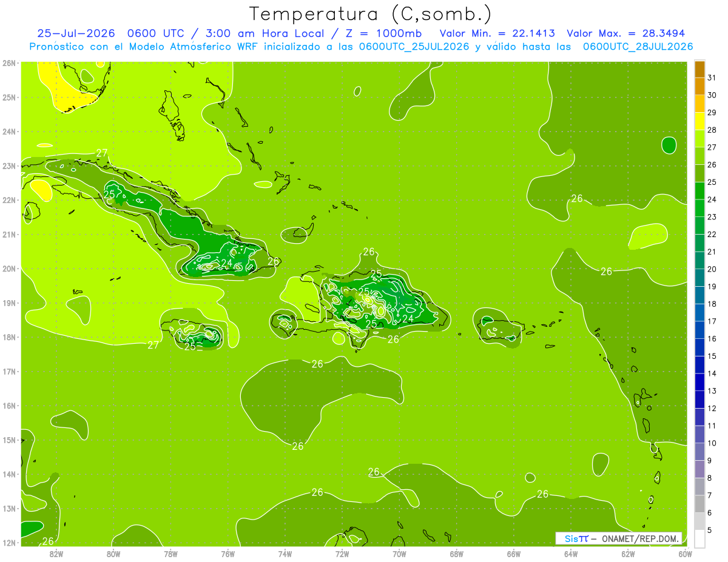Click the 'Z = 1000mb' level label
Image resolution: width=728 pixels, height=562 pixels.
(383, 33)
